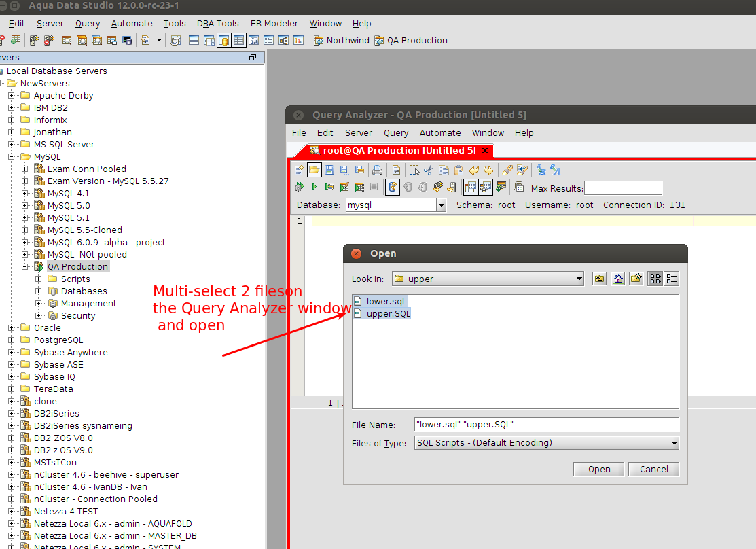
Task: Toggle the Details view button in Open dialog
Action: [x=672, y=279]
